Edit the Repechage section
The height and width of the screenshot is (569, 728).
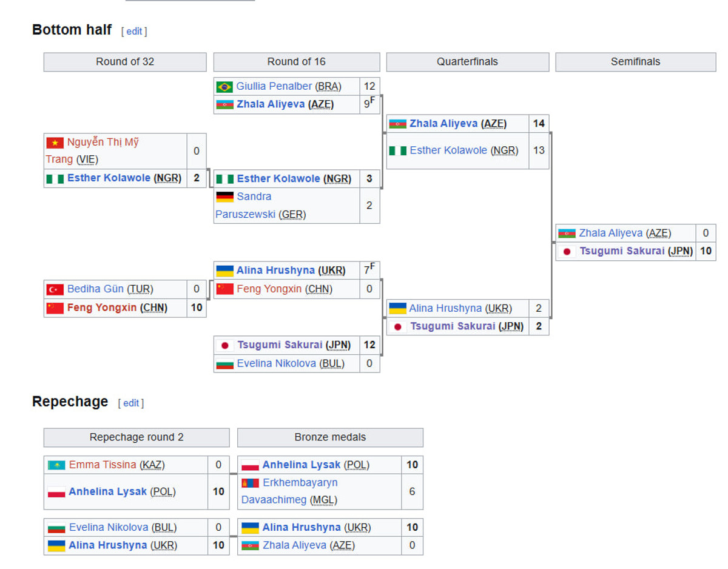131,403
